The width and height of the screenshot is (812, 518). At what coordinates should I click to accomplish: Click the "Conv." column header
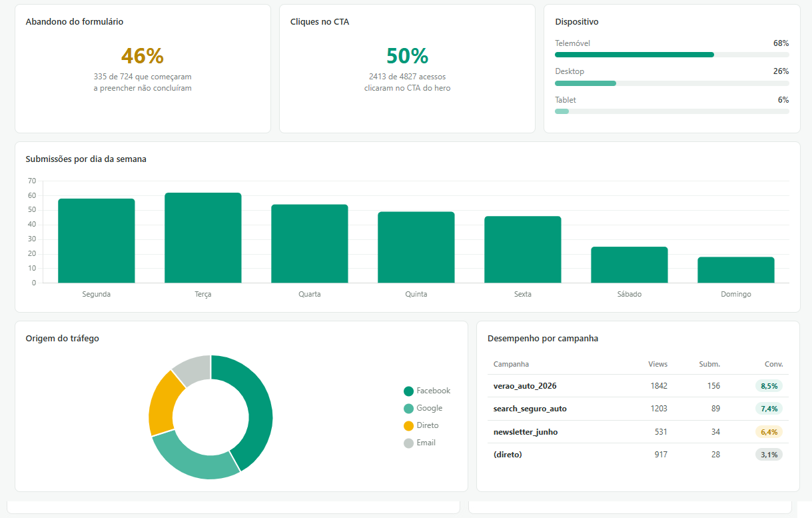pos(774,365)
